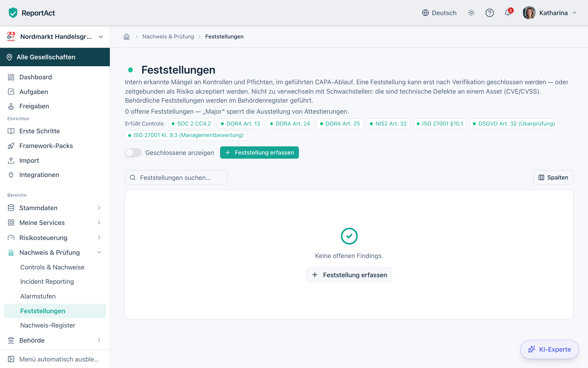The height and width of the screenshot is (368, 588).
Task: Click the Dashboard grid icon
Action: 11,77
